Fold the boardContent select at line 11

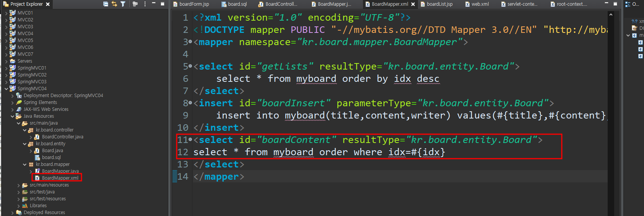coord(190,140)
